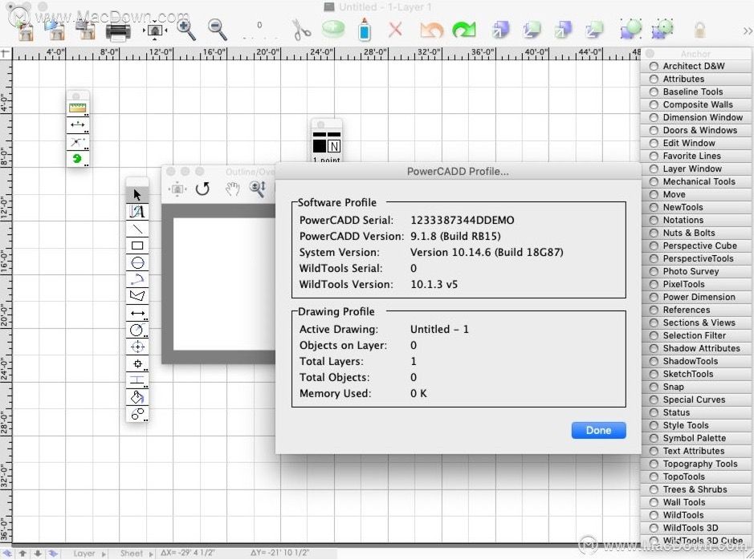Toggle the Nuts & Bolts palette
Image resolution: width=754 pixels, height=560 pixels.
coord(696,233)
